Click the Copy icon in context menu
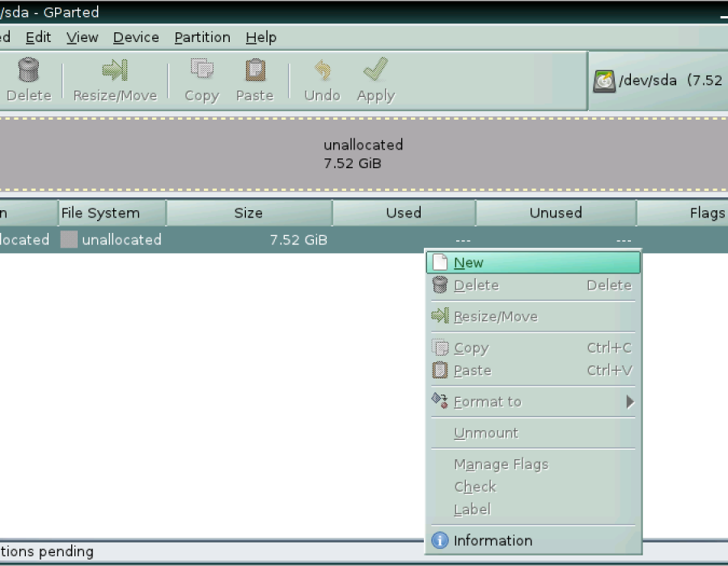 [440, 348]
